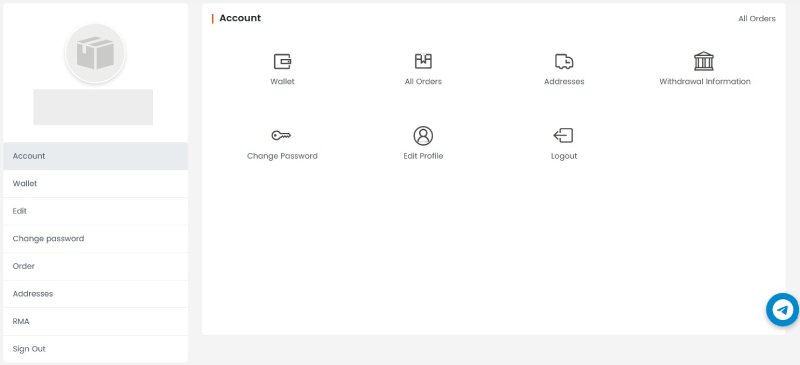The height and width of the screenshot is (365, 800).
Task: Open the RMA sidebar item
Action: (x=95, y=321)
